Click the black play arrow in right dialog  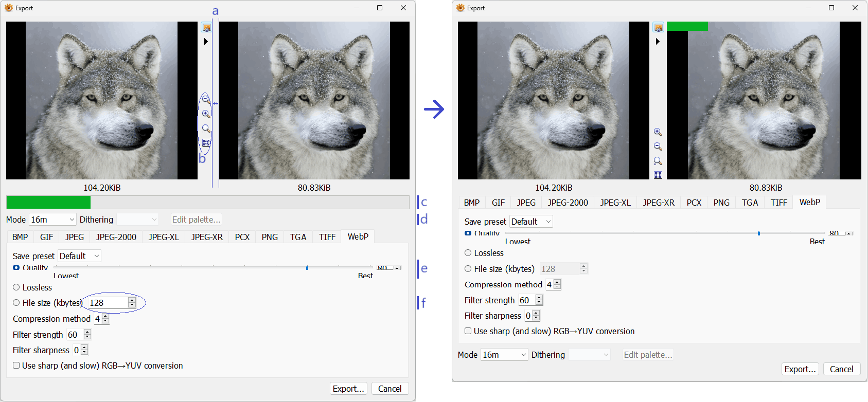(658, 42)
